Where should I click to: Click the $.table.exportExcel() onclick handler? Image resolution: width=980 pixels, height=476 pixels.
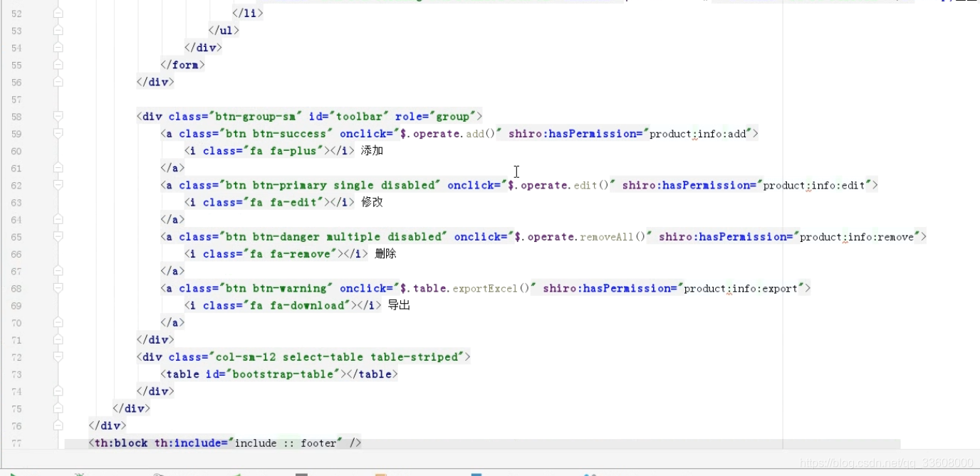point(466,288)
